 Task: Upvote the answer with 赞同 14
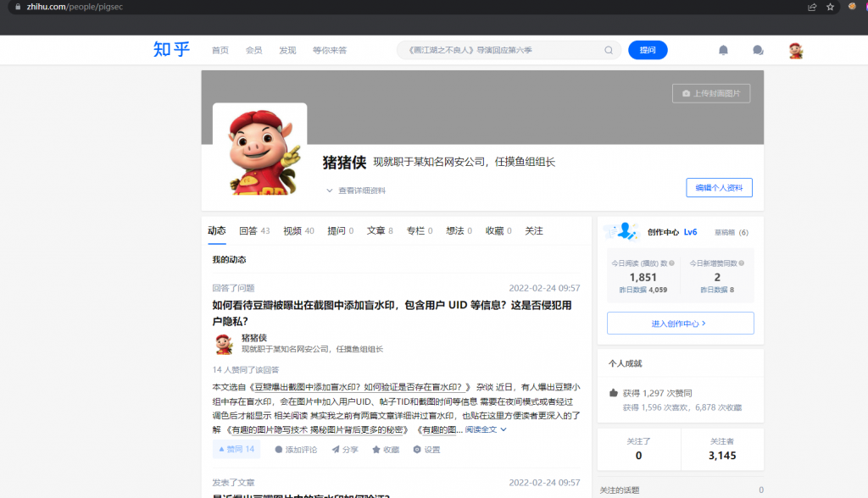[236, 450]
